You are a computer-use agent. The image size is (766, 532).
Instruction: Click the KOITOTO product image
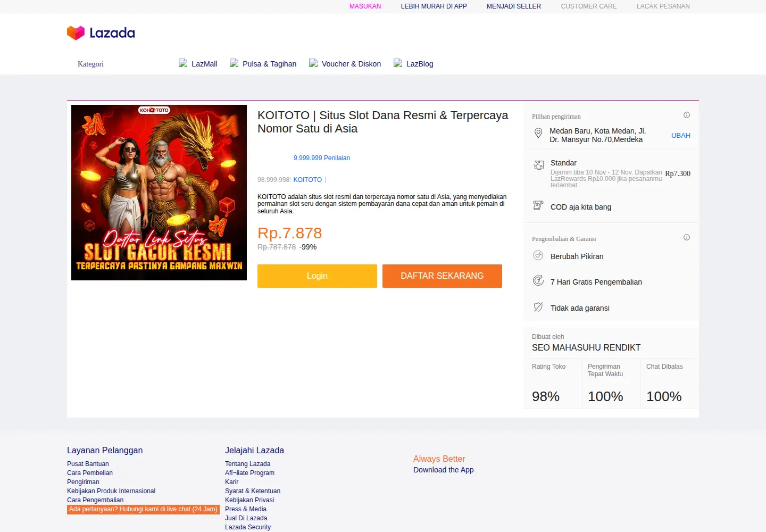pyautogui.click(x=159, y=193)
